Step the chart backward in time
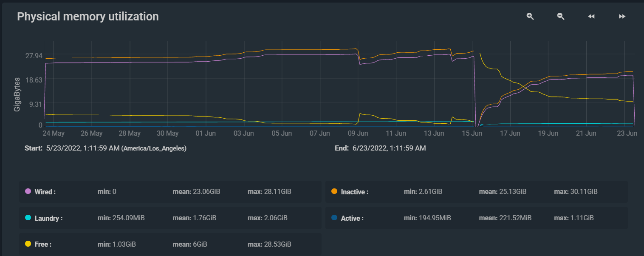This screenshot has height=256, width=644. click(x=591, y=17)
